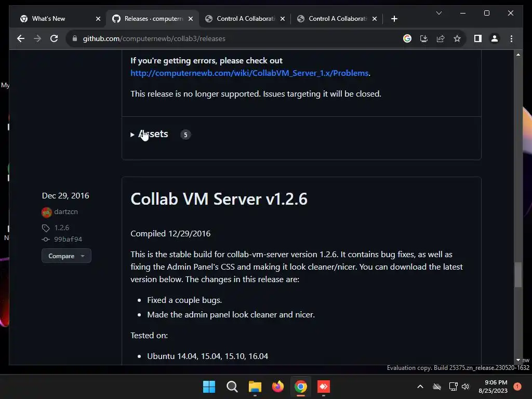Open the clock showing 9:06 PM
This screenshot has width=532, height=399.
tap(493, 387)
